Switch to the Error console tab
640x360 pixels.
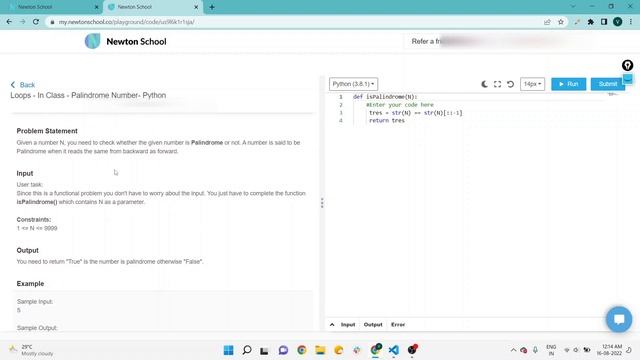coord(398,325)
